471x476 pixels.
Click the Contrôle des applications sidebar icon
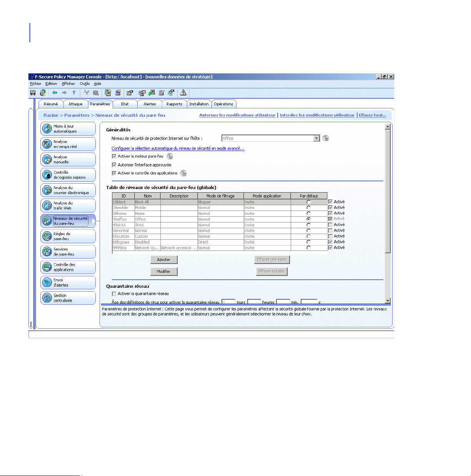coord(47,267)
